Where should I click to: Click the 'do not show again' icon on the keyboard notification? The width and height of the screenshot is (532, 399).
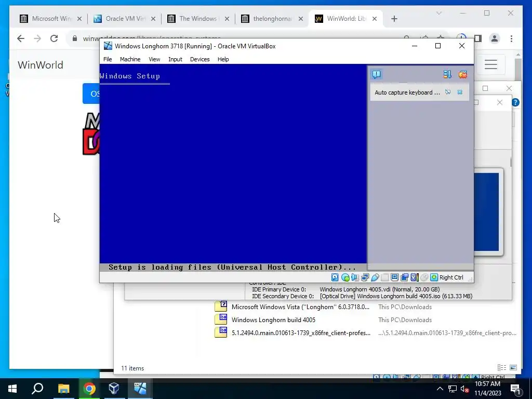pos(448,92)
